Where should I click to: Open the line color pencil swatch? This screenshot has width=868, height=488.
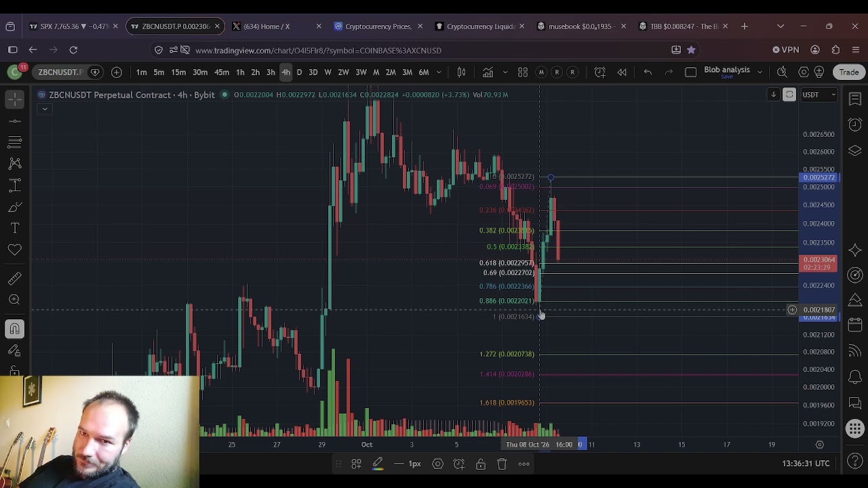tap(378, 464)
